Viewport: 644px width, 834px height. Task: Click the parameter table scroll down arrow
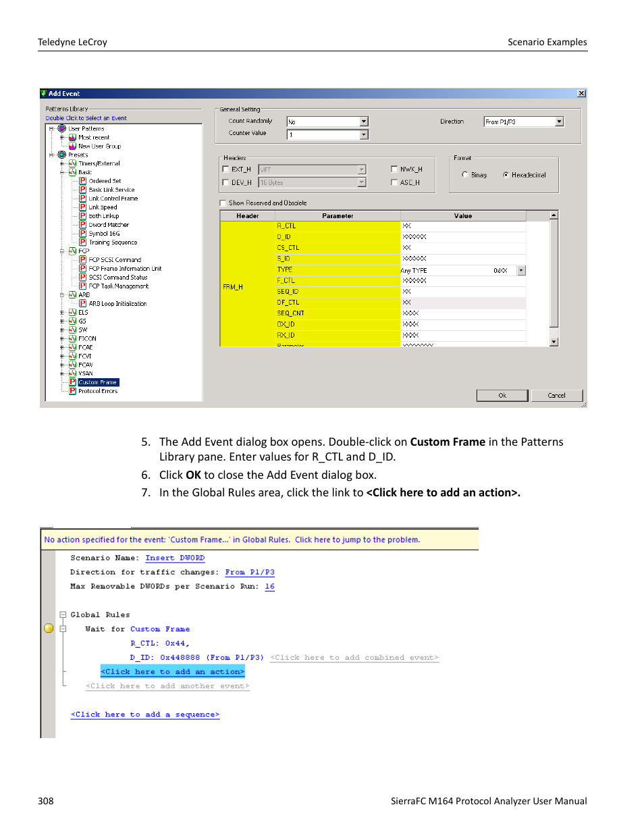click(x=554, y=342)
